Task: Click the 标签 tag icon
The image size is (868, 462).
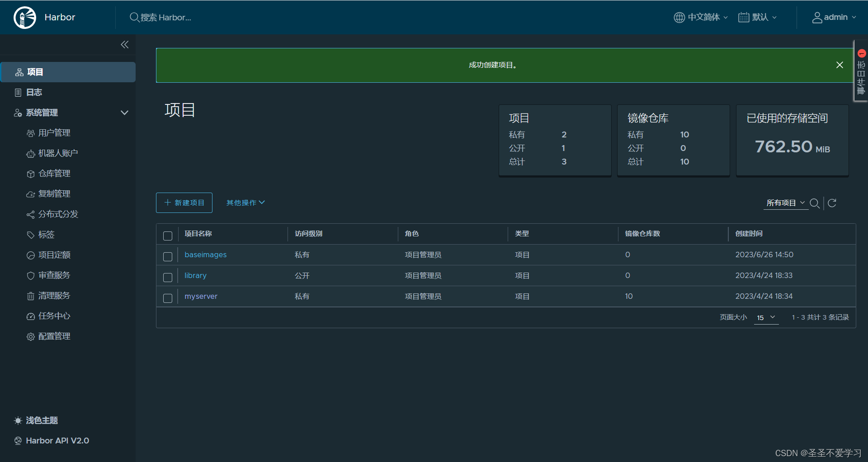Action: 30,235
